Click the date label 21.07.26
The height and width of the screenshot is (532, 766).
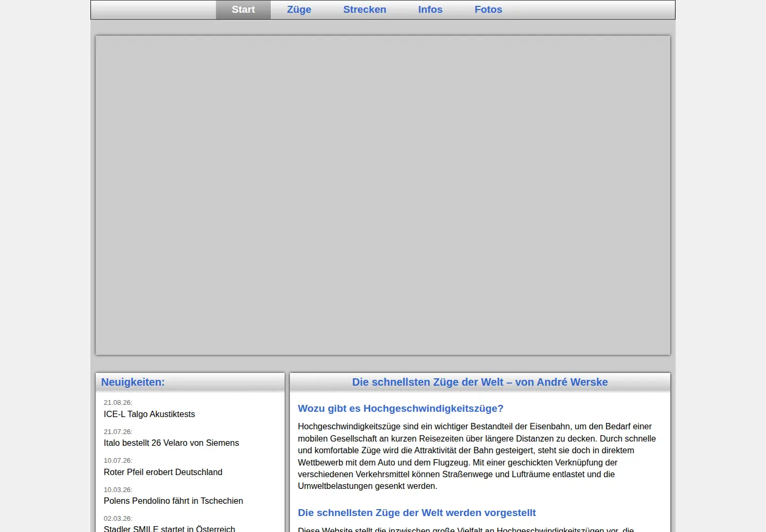click(118, 431)
